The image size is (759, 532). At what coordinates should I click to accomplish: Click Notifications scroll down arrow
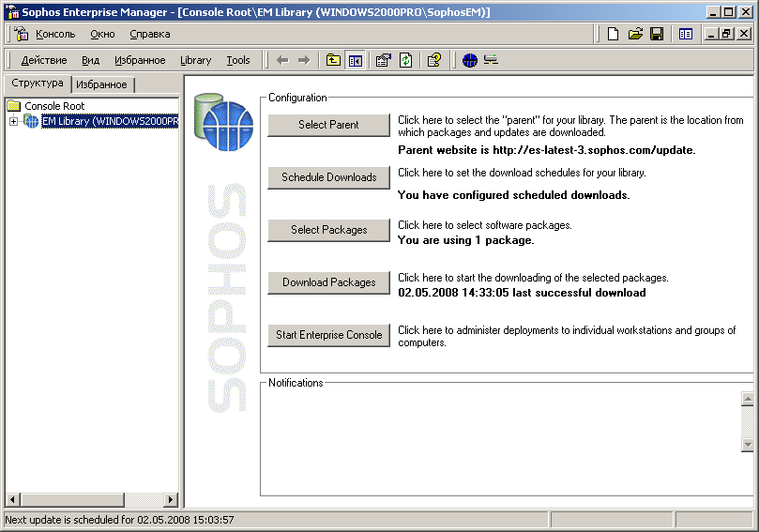748,445
